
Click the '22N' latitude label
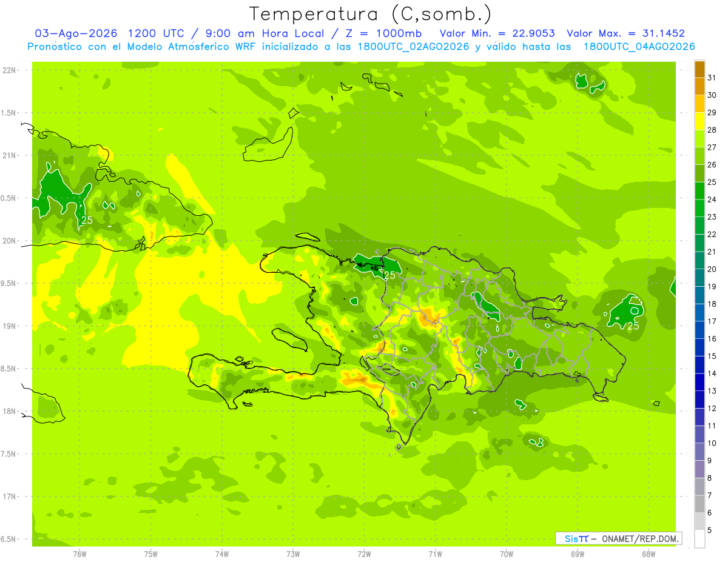pyautogui.click(x=9, y=70)
